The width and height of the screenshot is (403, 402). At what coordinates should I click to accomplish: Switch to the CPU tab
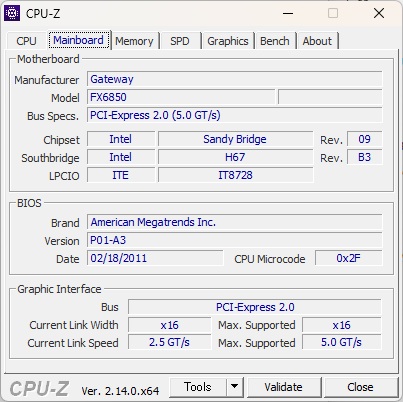(x=26, y=41)
